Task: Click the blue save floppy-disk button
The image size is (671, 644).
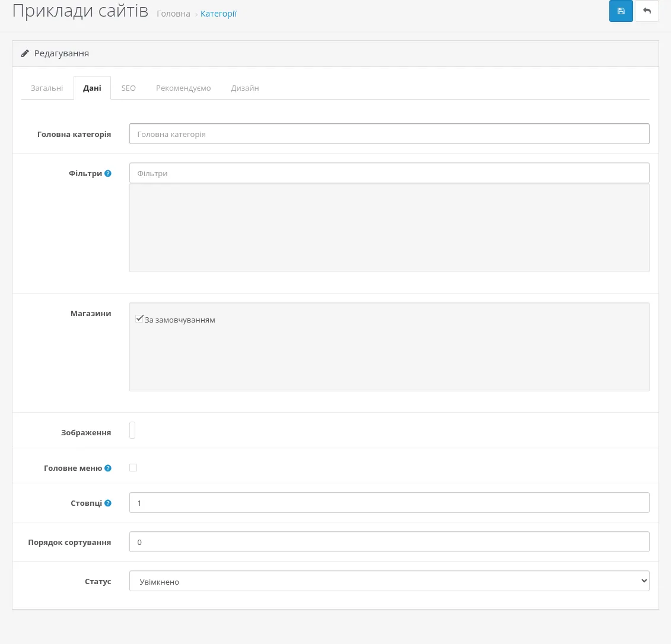Action: tap(621, 11)
